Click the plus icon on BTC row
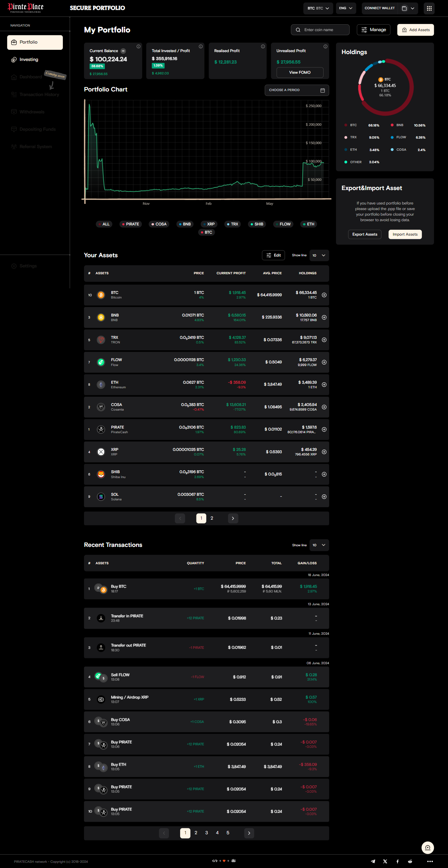 (x=324, y=295)
